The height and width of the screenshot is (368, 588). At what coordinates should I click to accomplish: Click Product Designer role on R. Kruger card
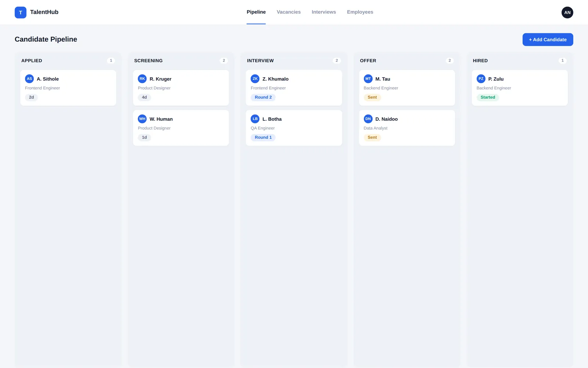click(x=154, y=88)
